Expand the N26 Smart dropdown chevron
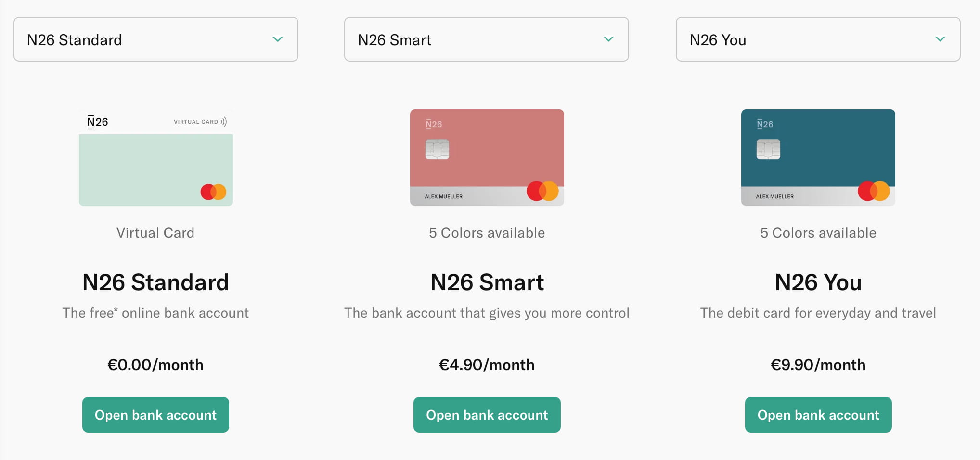Screen dimensions: 980x460 coord(608,39)
